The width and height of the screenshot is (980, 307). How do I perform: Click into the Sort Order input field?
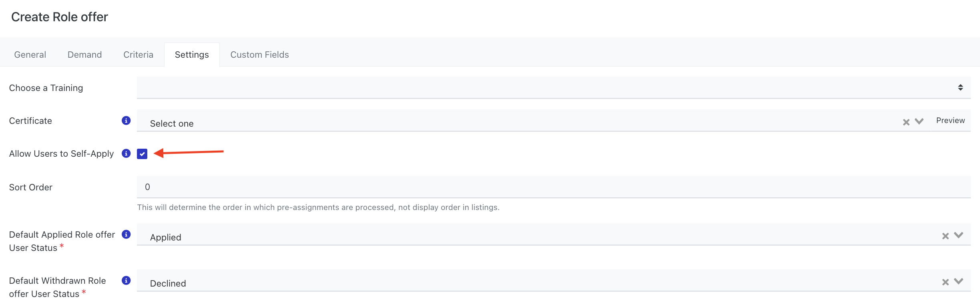(x=554, y=187)
